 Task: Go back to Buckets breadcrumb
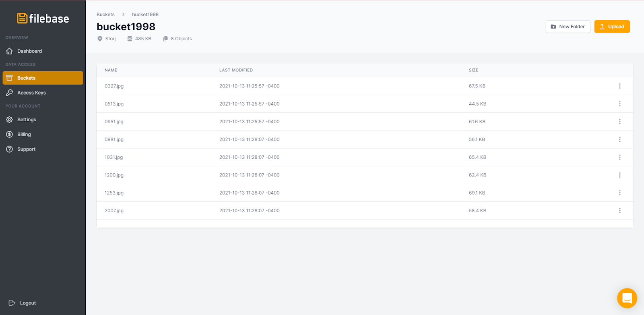coord(105,15)
